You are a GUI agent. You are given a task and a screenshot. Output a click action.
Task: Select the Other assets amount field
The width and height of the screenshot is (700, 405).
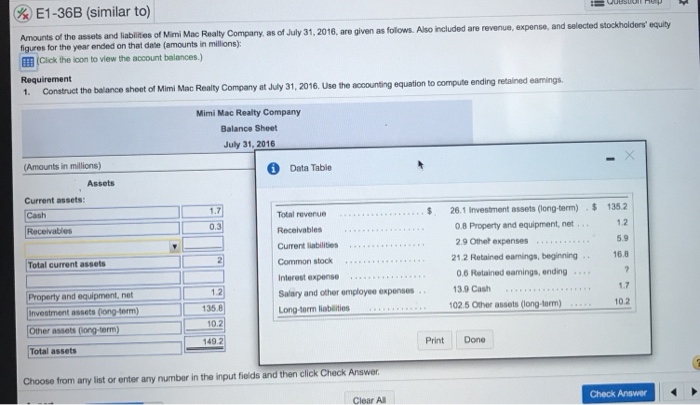tap(204, 324)
